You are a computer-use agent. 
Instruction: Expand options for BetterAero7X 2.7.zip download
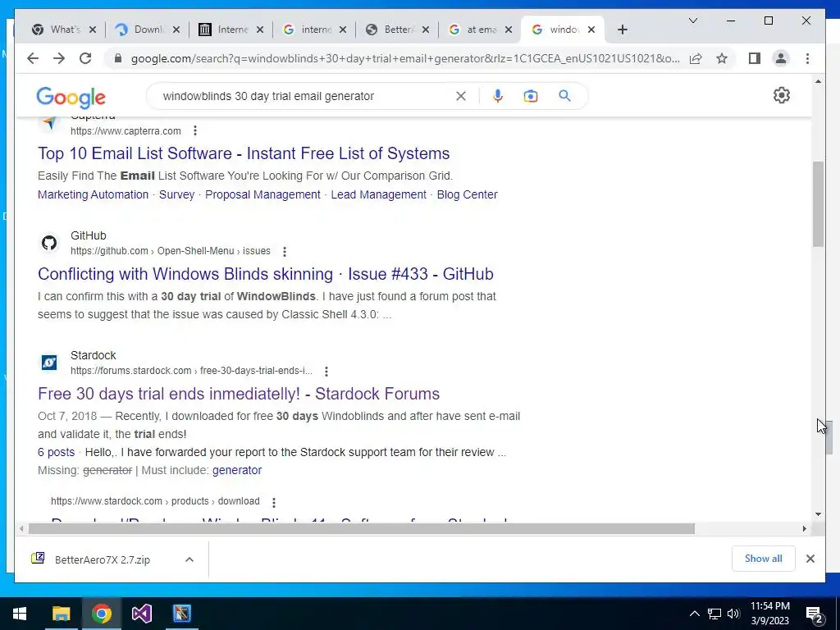[189, 559]
